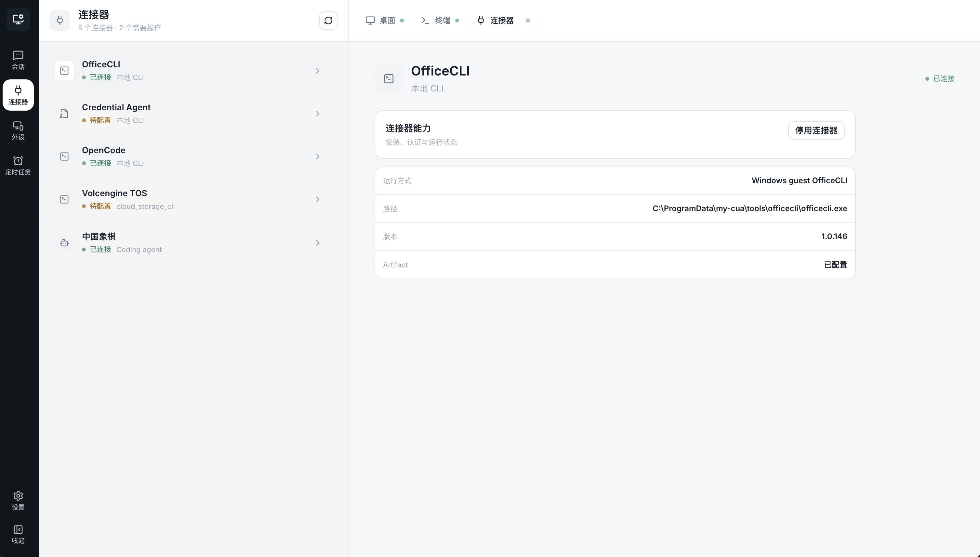
Task: Open the 会话 chat section
Action: coord(18,61)
